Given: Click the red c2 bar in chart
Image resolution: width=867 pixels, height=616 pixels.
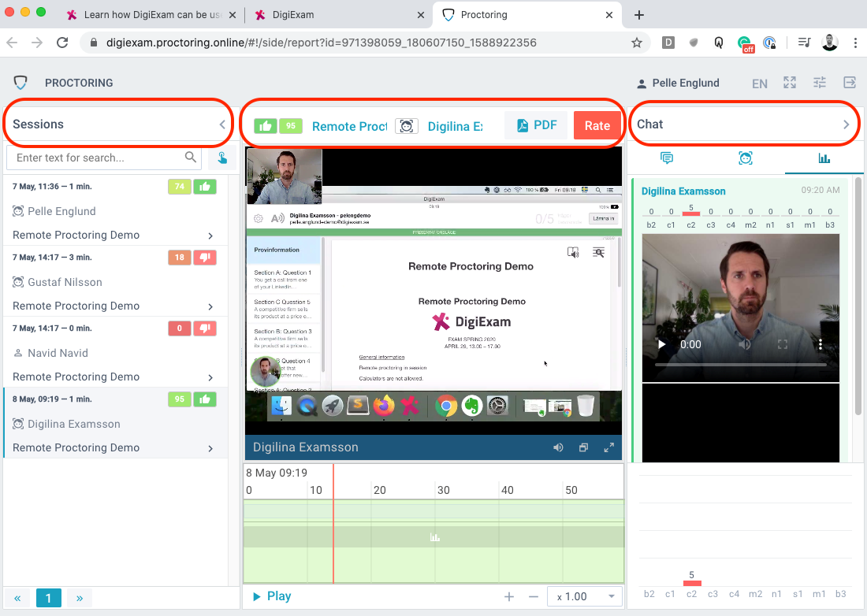Looking at the screenshot, I should point(692,583).
